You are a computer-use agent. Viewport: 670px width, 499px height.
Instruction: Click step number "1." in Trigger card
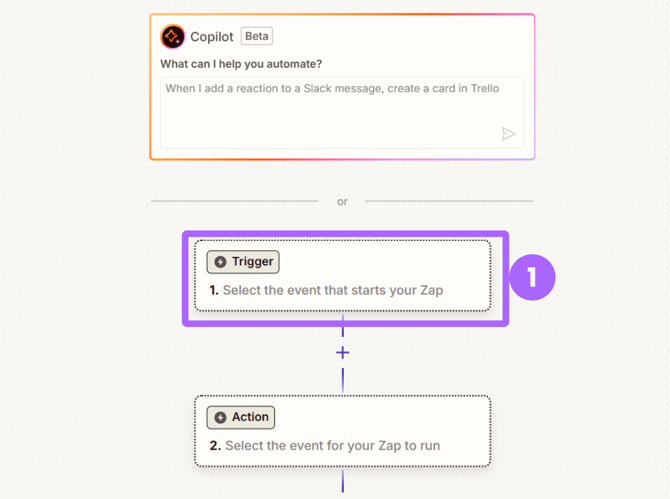click(214, 290)
